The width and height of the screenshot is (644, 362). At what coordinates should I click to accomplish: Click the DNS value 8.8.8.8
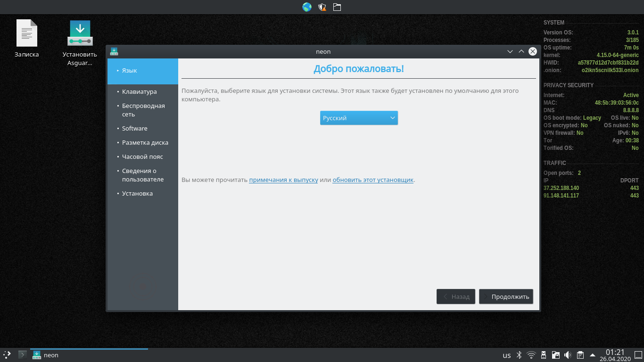pyautogui.click(x=631, y=110)
